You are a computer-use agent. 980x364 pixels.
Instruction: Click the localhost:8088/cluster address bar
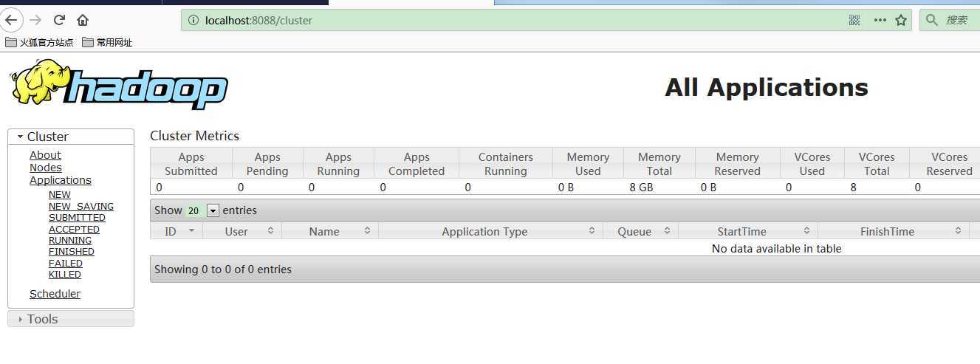click(517, 20)
